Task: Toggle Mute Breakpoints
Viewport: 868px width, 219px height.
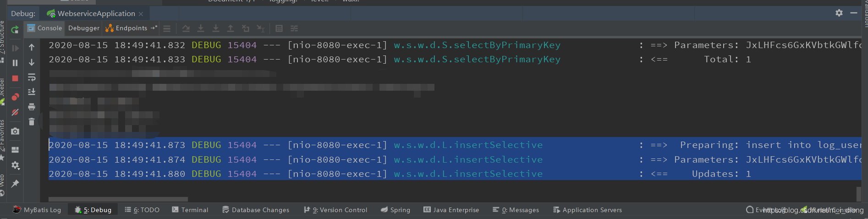Action: pyautogui.click(x=15, y=112)
